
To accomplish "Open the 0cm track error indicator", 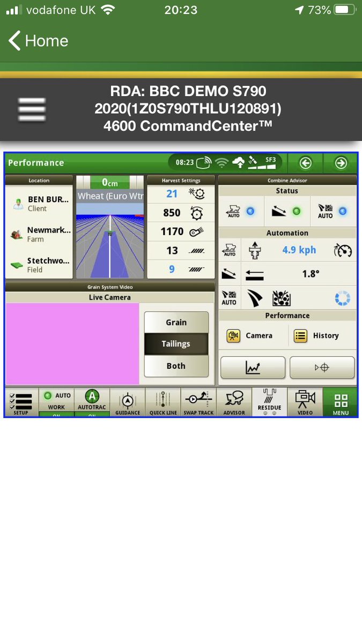I will pos(110,182).
